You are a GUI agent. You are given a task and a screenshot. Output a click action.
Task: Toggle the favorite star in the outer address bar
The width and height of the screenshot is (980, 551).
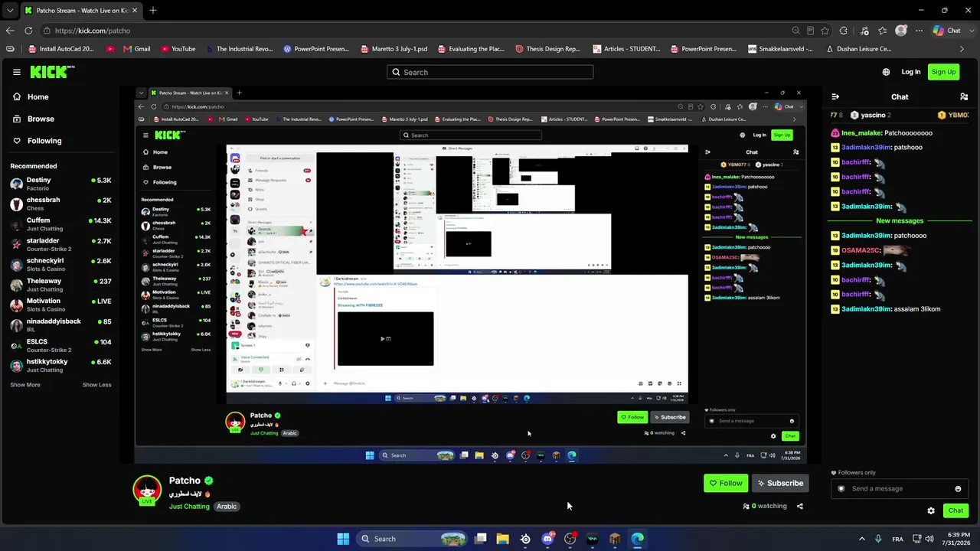point(825,31)
